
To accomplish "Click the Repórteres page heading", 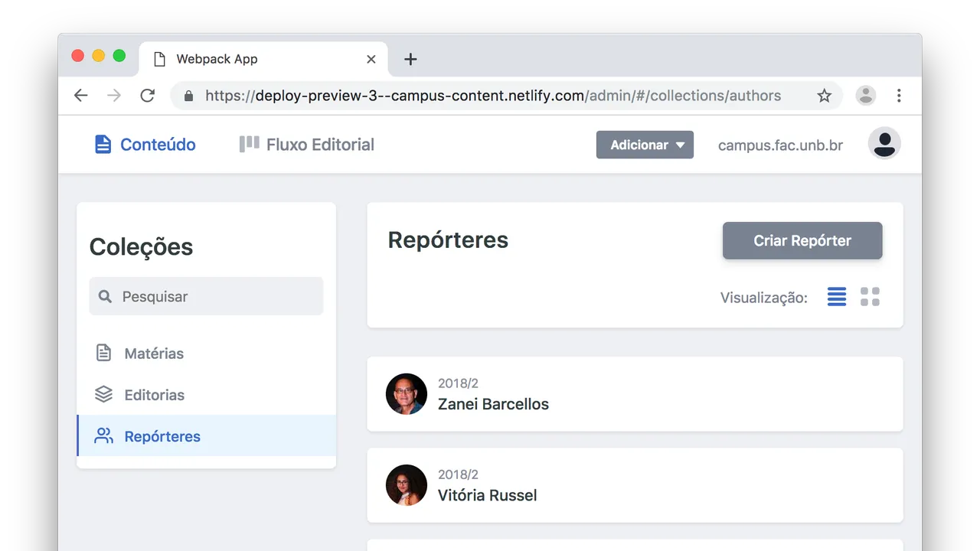I will coord(448,240).
